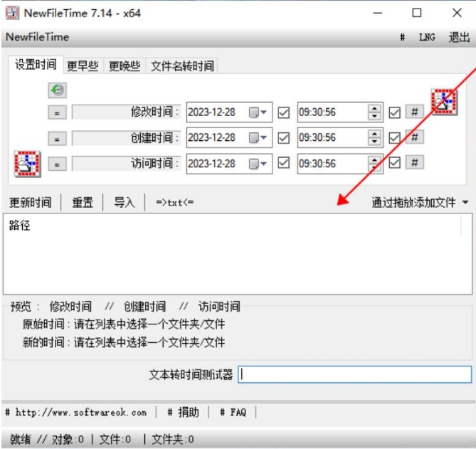The image size is (476, 449).
Task: Open the FAQ link
Action: click(233, 413)
